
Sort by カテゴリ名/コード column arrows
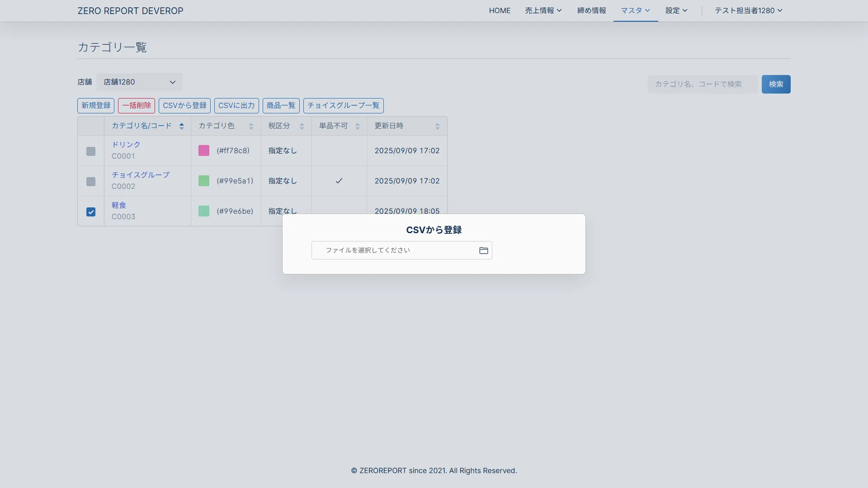[181, 126]
